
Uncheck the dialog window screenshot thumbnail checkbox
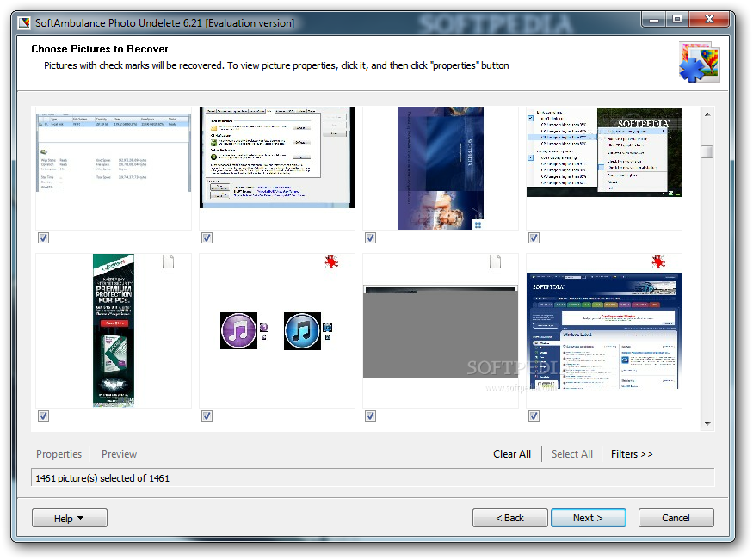[x=207, y=237]
